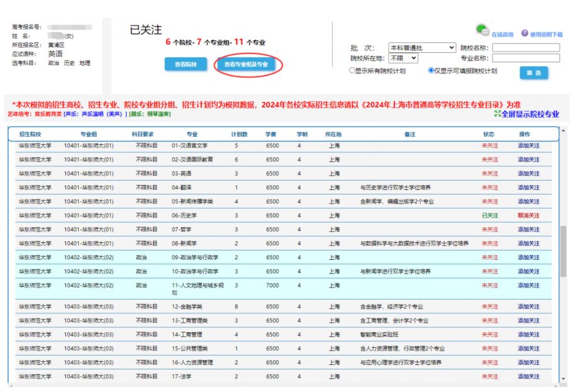Click 添加关注 for 15-公共管理类
The width and height of the screenshot is (573, 392).
[528, 349]
